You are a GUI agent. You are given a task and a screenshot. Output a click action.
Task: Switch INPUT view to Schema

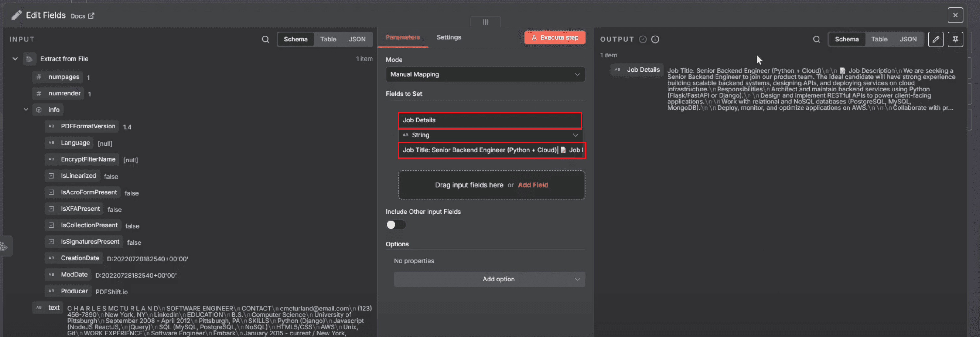296,39
